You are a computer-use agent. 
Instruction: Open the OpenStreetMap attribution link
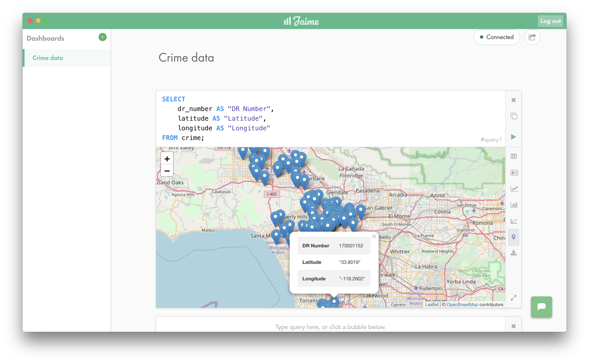pyautogui.click(x=462, y=304)
